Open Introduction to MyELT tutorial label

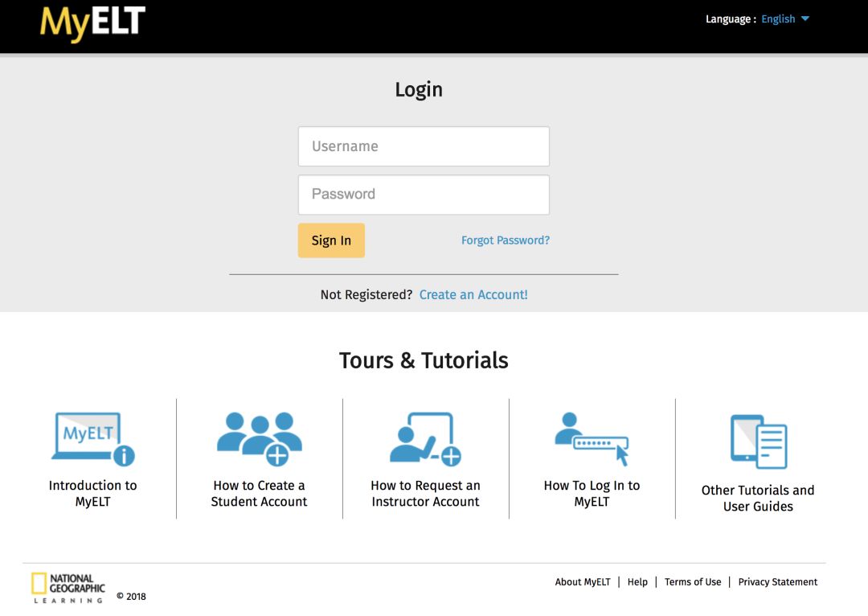click(x=93, y=493)
